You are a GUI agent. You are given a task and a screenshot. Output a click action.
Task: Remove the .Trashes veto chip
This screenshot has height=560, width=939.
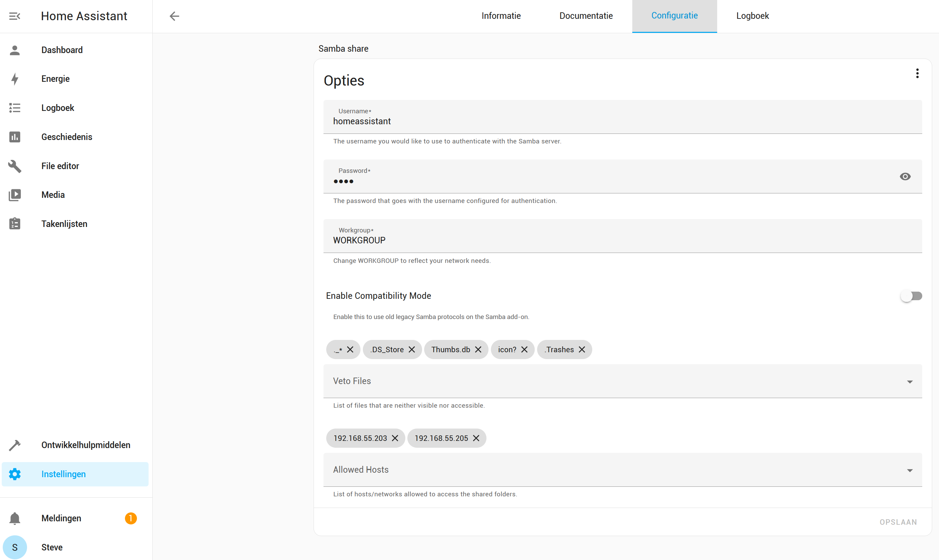582,349
